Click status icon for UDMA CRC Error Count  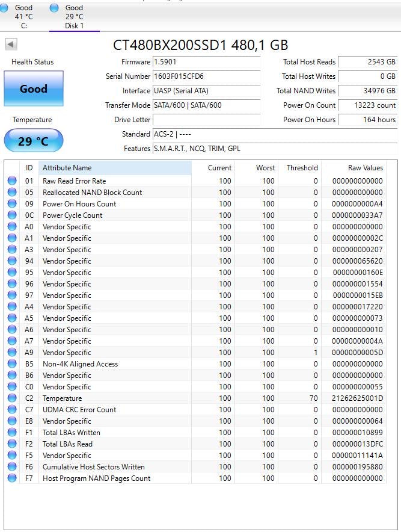[12, 409]
